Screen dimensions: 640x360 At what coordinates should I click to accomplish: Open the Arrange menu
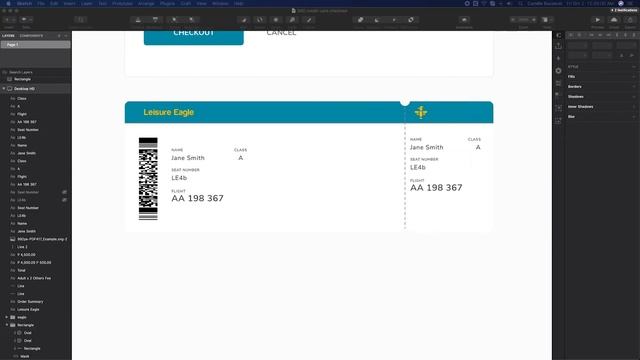[x=146, y=3]
